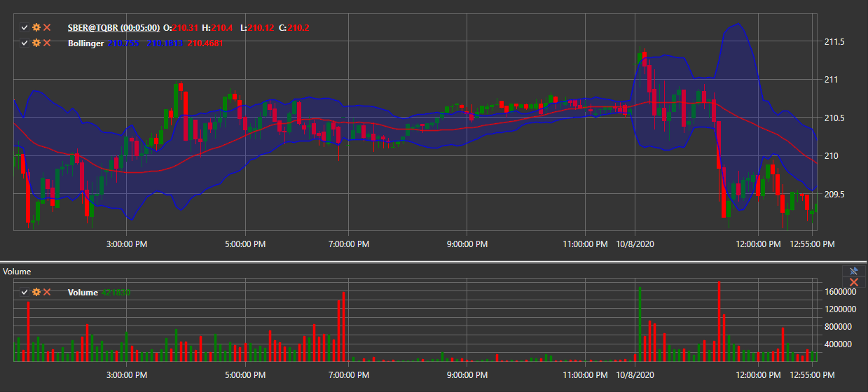Click 7:00:00 PM on volume chart time axis
The height and width of the screenshot is (392, 868).
[x=349, y=376]
